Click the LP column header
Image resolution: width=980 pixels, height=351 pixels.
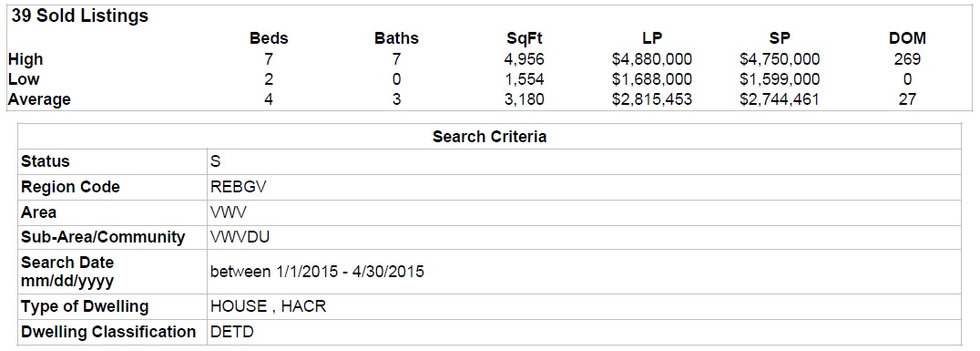click(652, 38)
